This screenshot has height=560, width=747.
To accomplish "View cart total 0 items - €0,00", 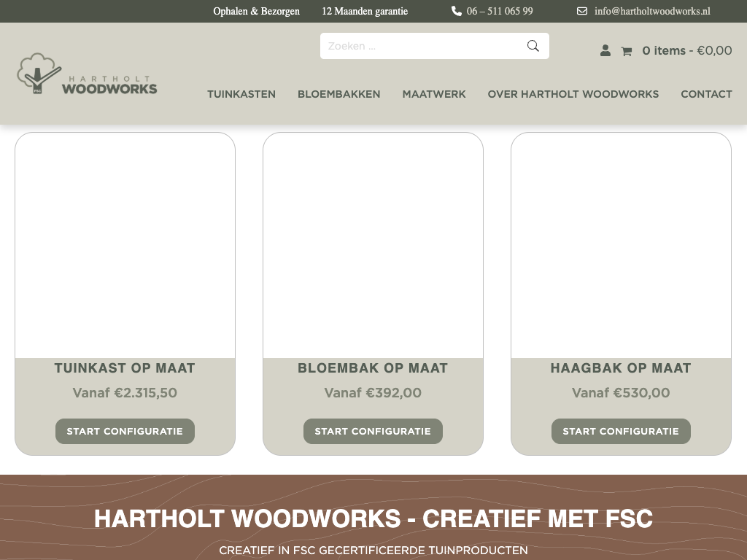I will (686, 50).
